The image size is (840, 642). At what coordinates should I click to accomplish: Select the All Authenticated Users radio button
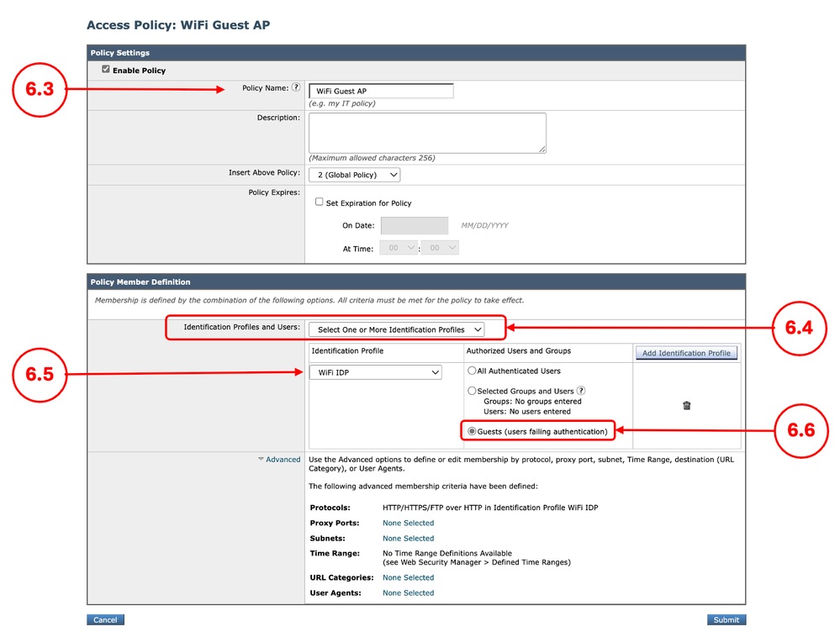click(472, 371)
